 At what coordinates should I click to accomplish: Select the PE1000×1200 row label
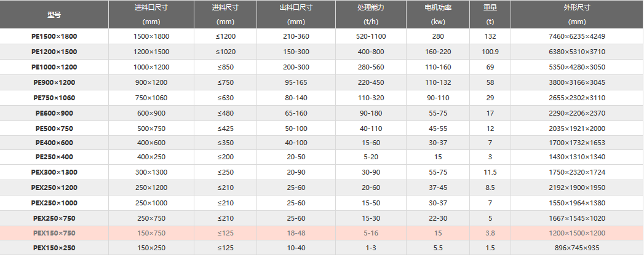54,67
